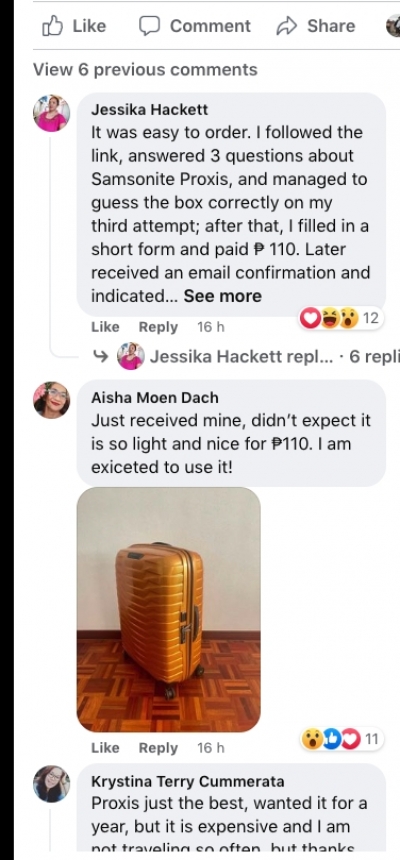Open Krystina Terry Cummerata name link
The image size is (400, 860).
coord(188,781)
